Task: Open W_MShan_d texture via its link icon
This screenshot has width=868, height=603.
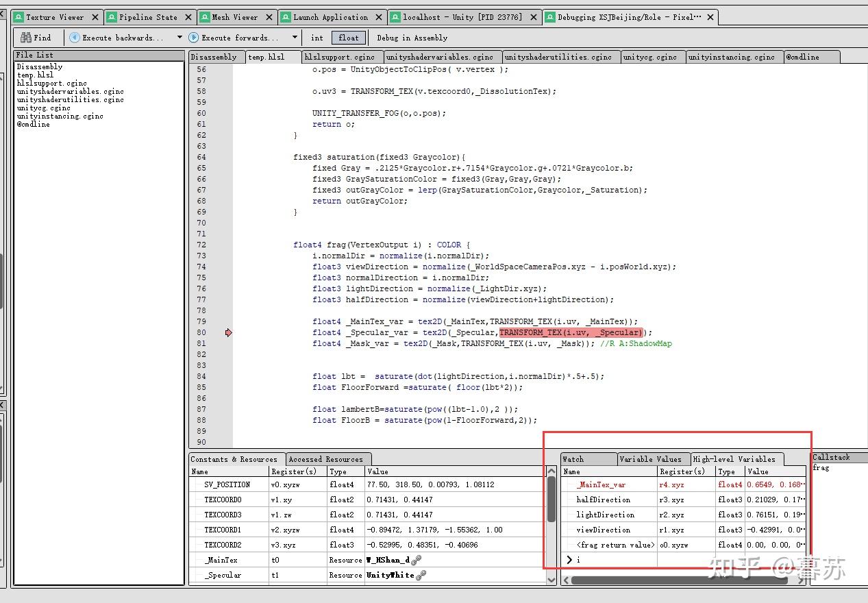Action: [x=417, y=560]
